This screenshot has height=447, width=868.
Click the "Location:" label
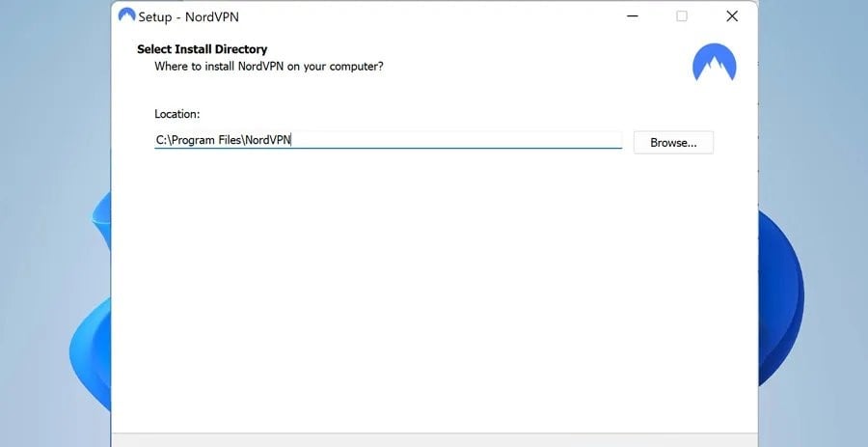(x=177, y=114)
